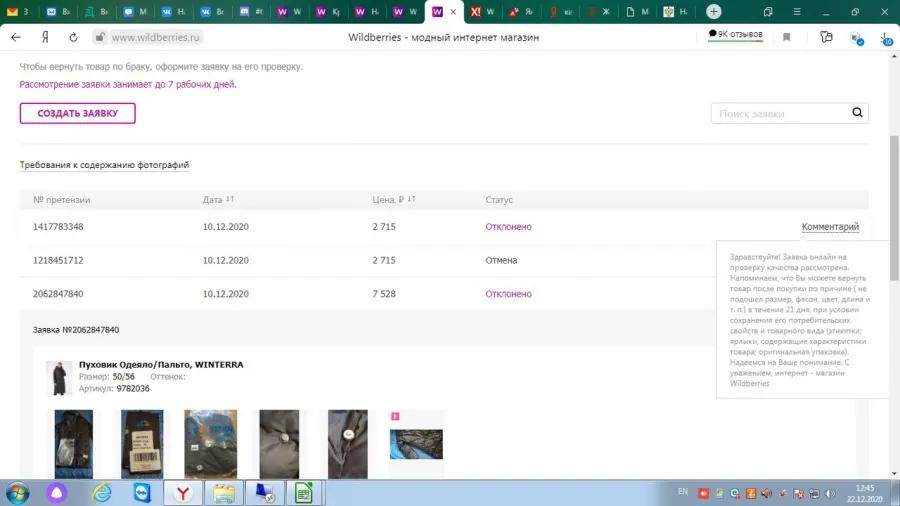The height and width of the screenshot is (506, 900).
Task: Open the file explorer folder on the taskbar
Action: pyautogui.click(x=224, y=493)
